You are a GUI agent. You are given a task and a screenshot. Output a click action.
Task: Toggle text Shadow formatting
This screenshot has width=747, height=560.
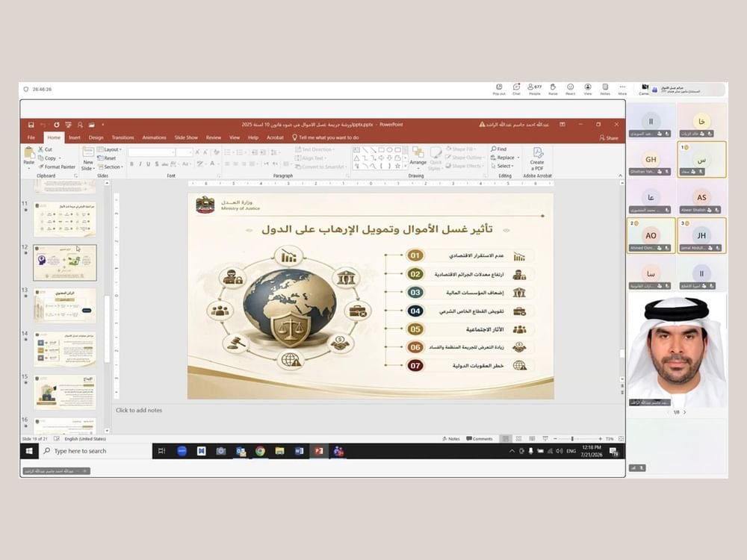click(x=157, y=164)
